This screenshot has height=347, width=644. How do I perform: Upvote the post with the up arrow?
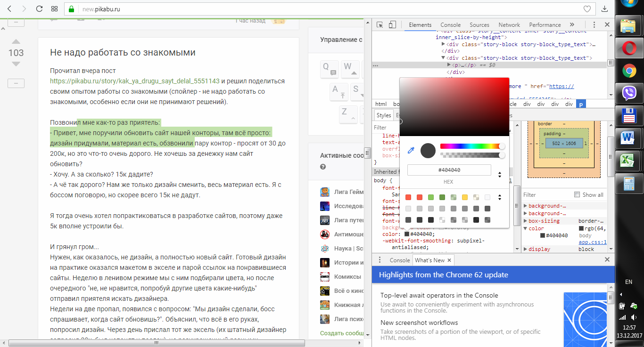pyautogui.click(x=16, y=42)
